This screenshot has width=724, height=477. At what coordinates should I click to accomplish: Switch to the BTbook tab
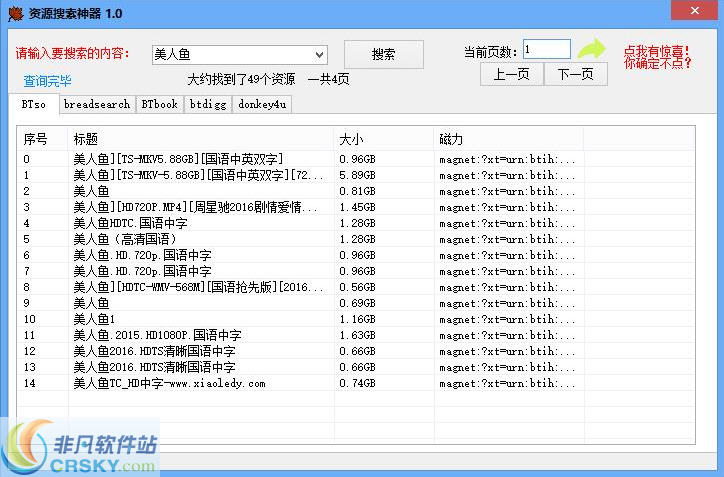[x=160, y=104]
